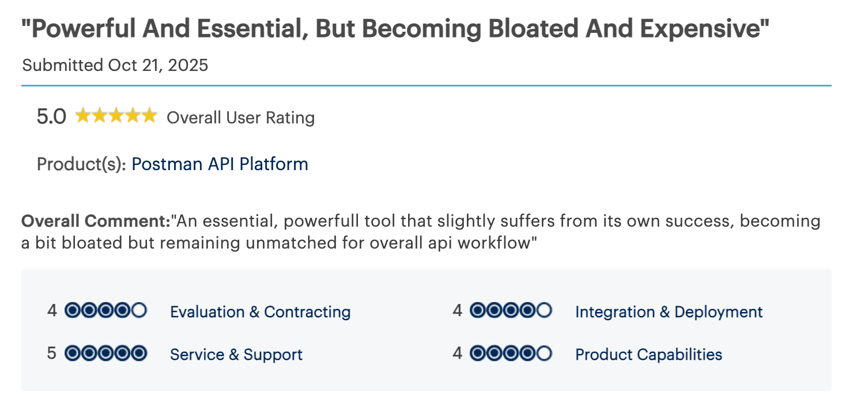This screenshot has height=406, width=868.
Task: Click the Submitted Oct 21, 2025 date
Action: (x=115, y=65)
